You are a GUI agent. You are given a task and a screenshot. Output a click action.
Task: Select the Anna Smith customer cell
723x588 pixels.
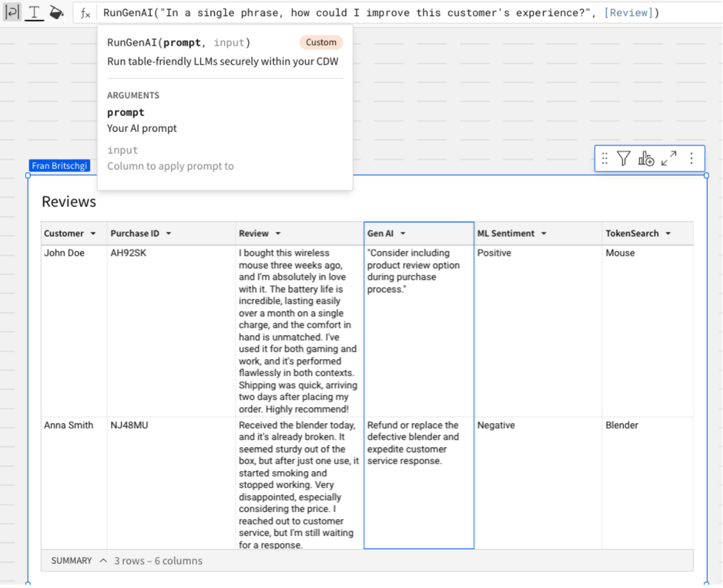tap(74, 483)
